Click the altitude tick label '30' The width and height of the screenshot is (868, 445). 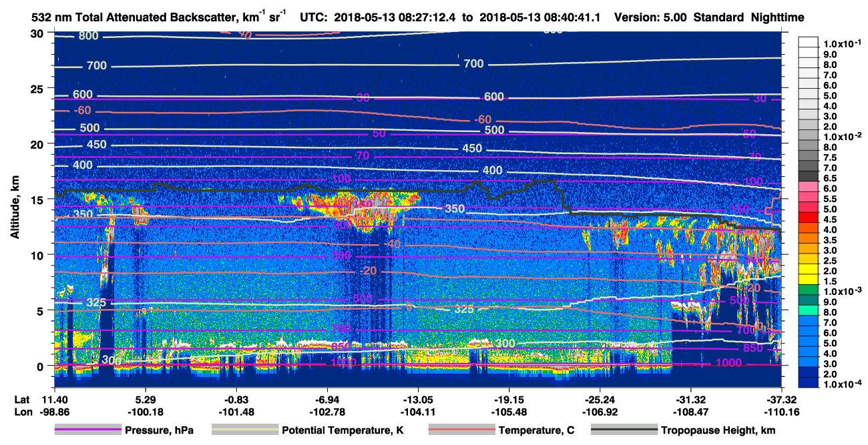click(x=38, y=33)
